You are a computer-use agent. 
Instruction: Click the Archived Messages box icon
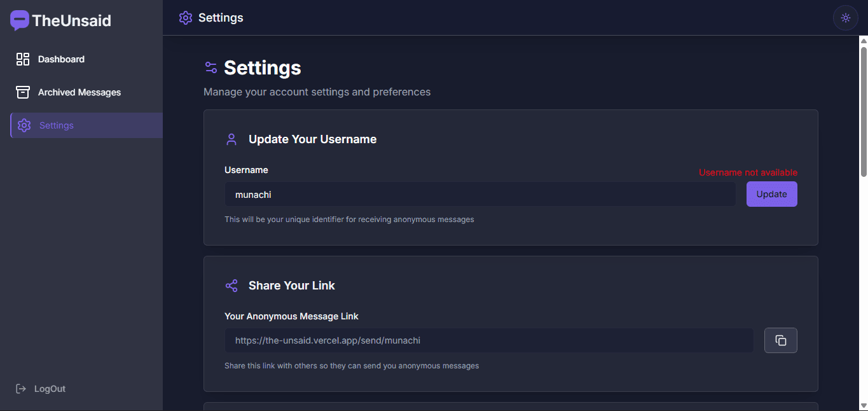(23, 92)
